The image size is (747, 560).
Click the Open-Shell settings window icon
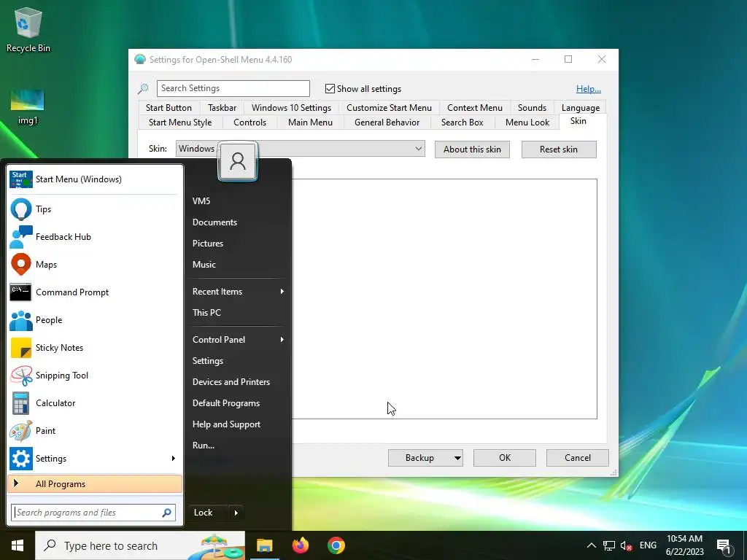tap(140, 60)
